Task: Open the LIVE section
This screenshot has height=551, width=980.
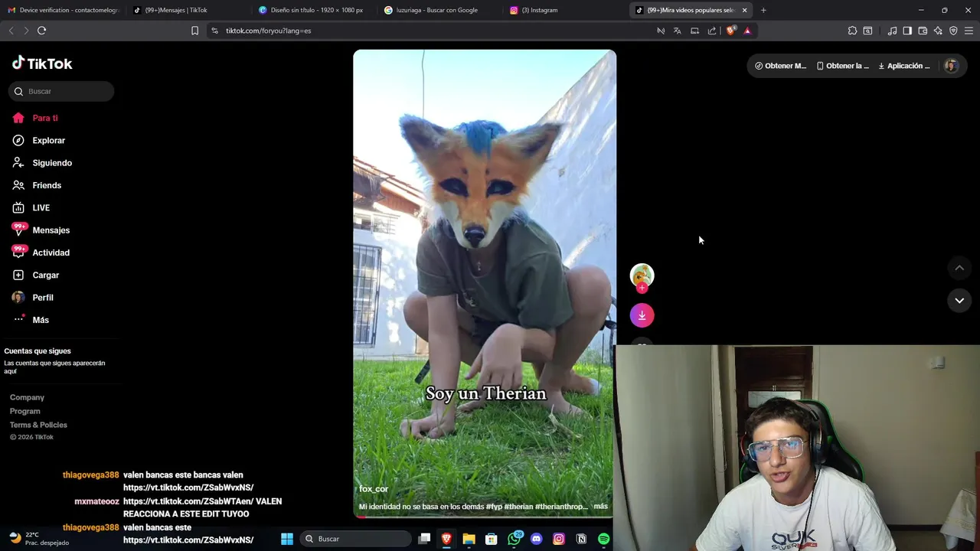Action: tap(41, 207)
